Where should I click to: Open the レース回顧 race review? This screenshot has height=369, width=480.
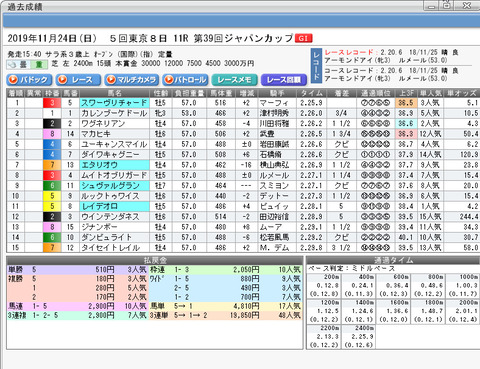tap(284, 80)
